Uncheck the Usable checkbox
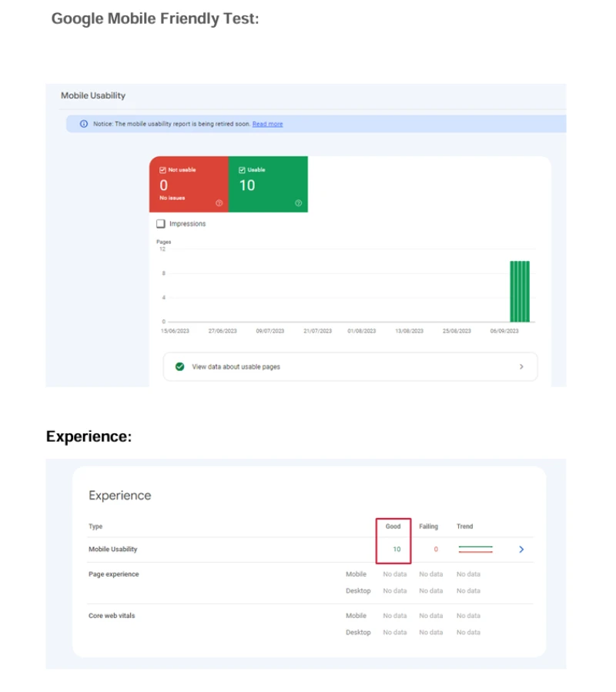616x692 pixels. tap(242, 170)
